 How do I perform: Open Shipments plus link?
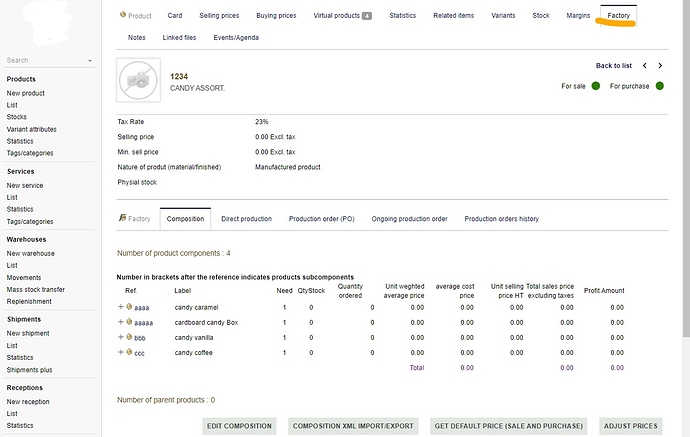[29, 370]
